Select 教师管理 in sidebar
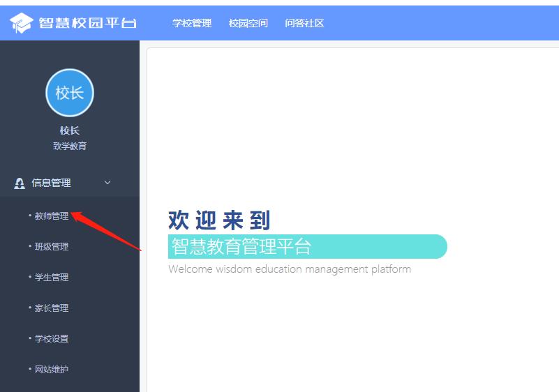 [52, 216]
